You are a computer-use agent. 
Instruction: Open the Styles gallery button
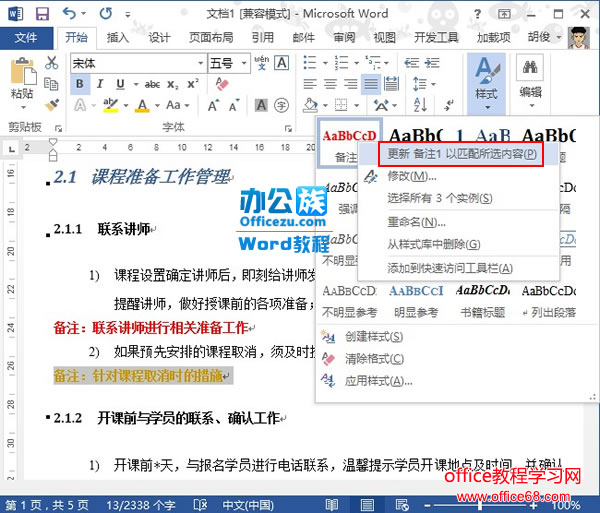point(486,83)
